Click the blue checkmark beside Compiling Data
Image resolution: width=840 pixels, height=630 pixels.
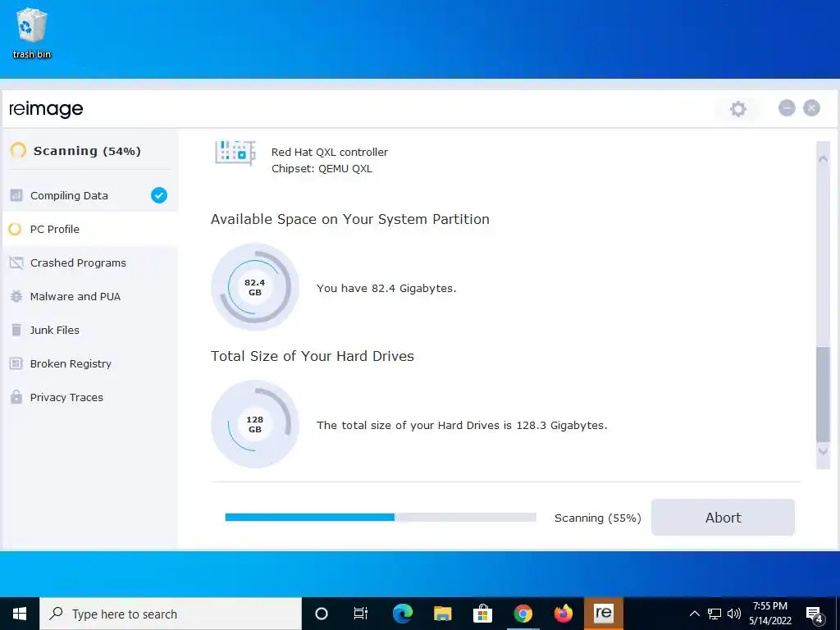coord(159,195)
